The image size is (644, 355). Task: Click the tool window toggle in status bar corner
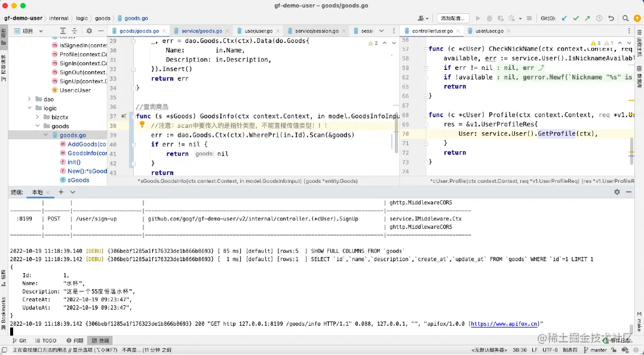pyautogui.click(x=4, y=350)
